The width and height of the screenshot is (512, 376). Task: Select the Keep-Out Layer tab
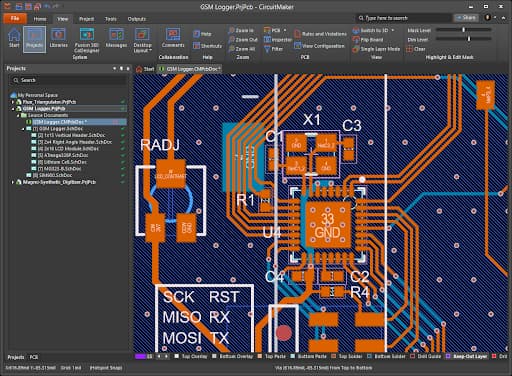(467, 357)
